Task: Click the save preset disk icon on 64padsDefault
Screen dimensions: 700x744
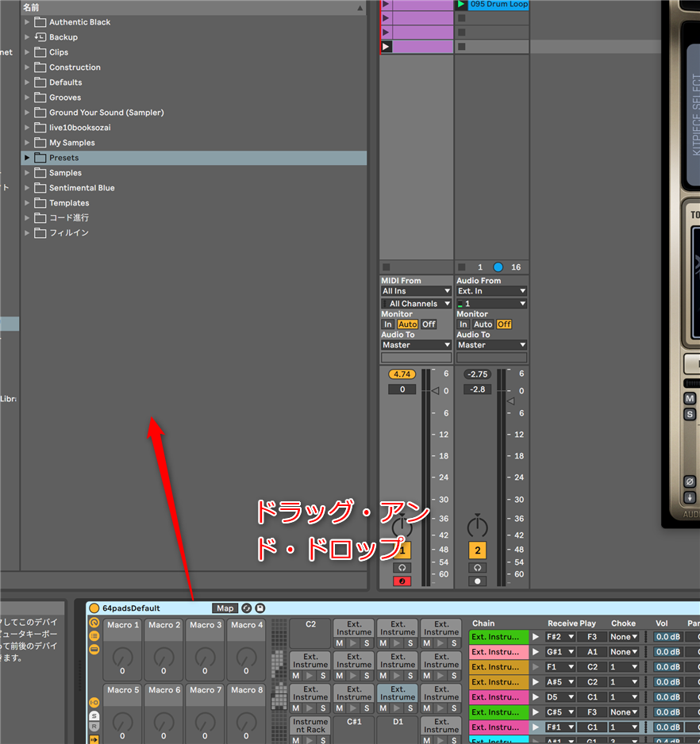Action: click(260, 608)
